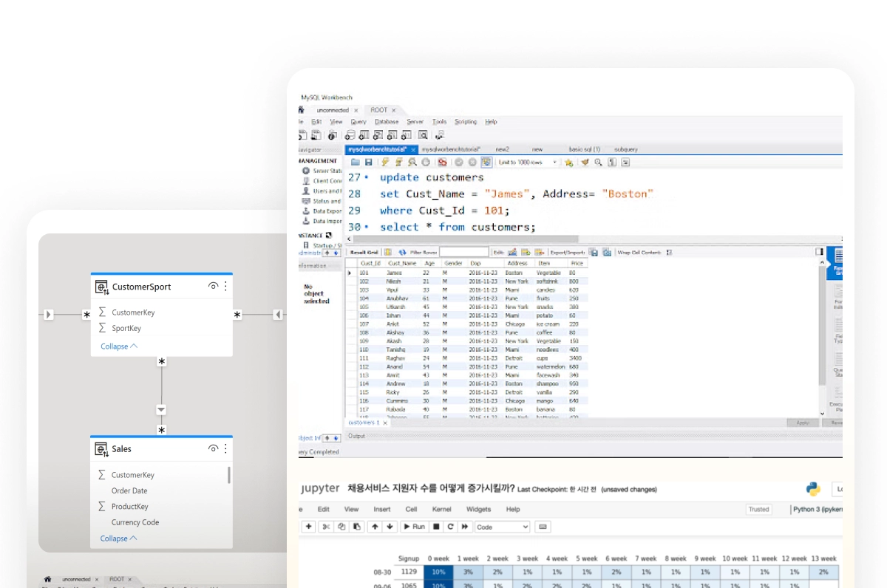887x588 pixels.
Task: Click the Trusted notebook button
Action: pos(758,509)
